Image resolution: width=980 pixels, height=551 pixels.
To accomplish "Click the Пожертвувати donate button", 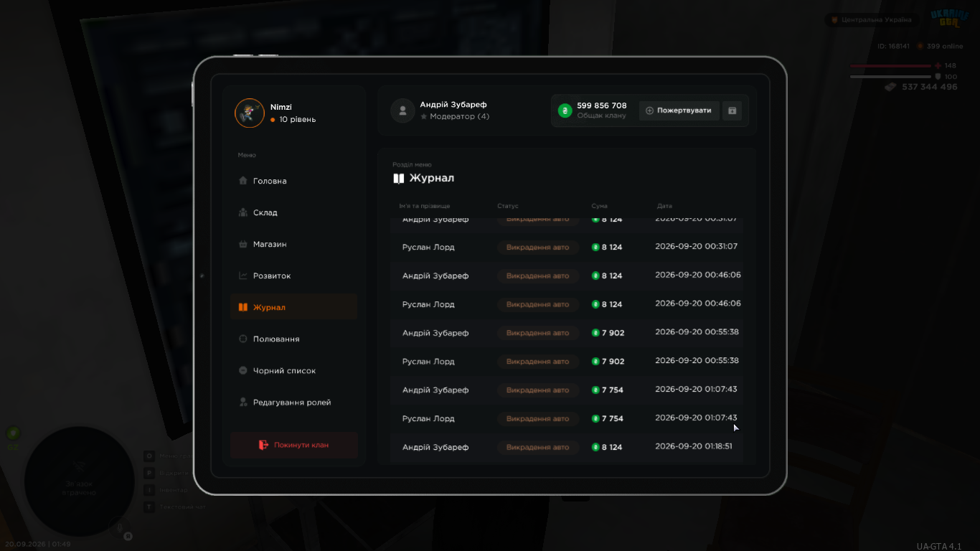I will tap(679, 110).
